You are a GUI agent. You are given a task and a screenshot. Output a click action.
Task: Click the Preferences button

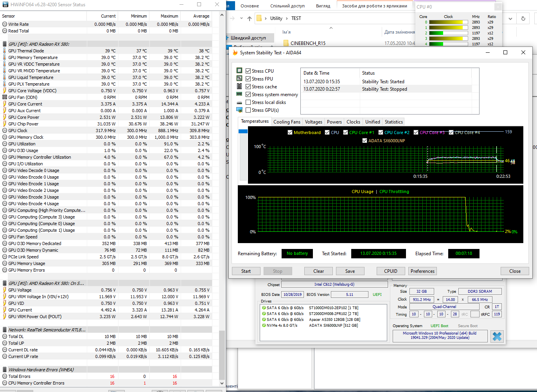click(422, 271)
